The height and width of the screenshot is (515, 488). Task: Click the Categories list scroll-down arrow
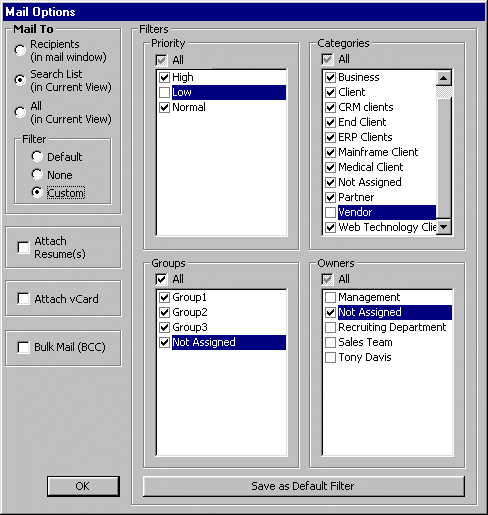[x=444, y=227]
